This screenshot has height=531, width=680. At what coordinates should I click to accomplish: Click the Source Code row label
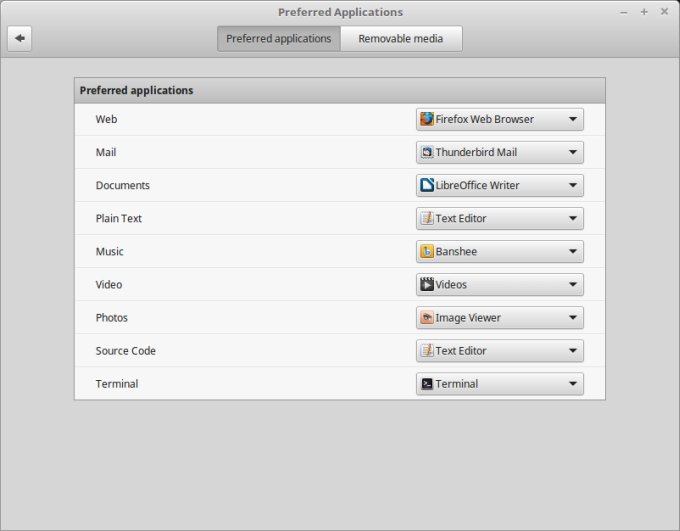(x=125, y=351)
